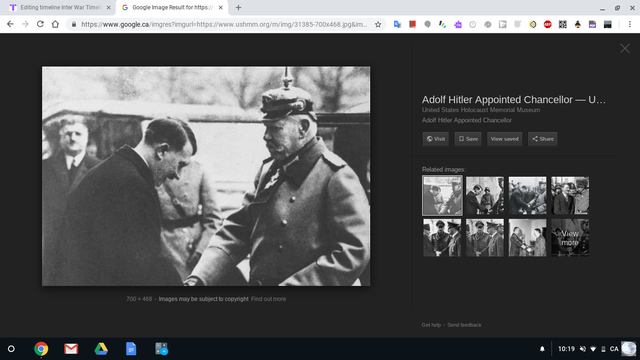Open Chrome from the shelf
This screenshot has width=640, height=360.
(41, 349)
